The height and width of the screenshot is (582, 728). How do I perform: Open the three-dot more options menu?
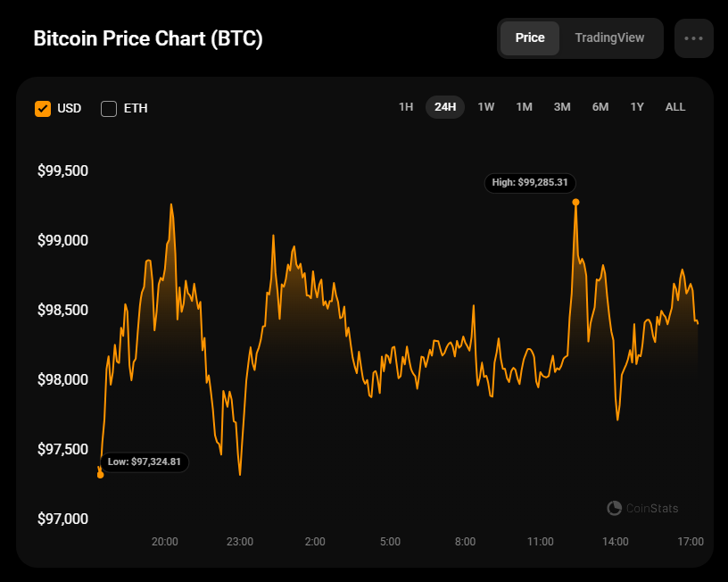click(x=693, y=38)
